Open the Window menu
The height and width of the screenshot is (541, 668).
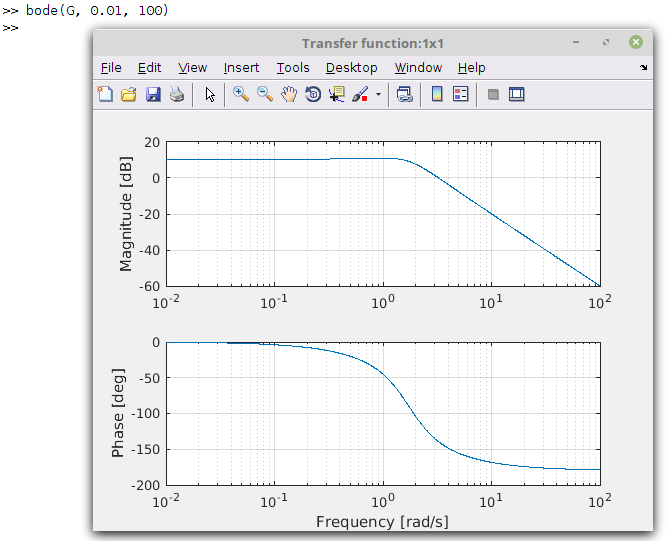pyautogui.click(x=418, y=68)
